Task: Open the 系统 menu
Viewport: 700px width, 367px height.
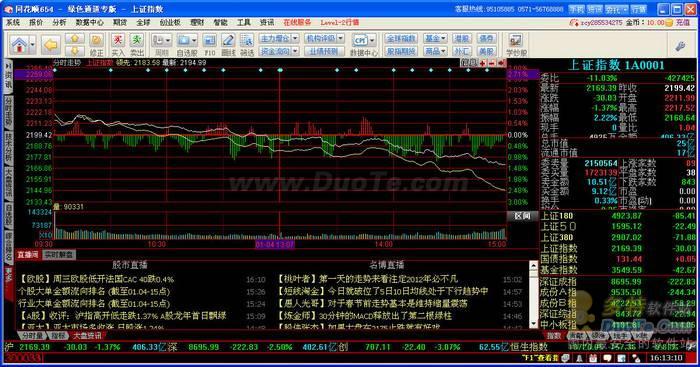Action: (x=12, y=22)
